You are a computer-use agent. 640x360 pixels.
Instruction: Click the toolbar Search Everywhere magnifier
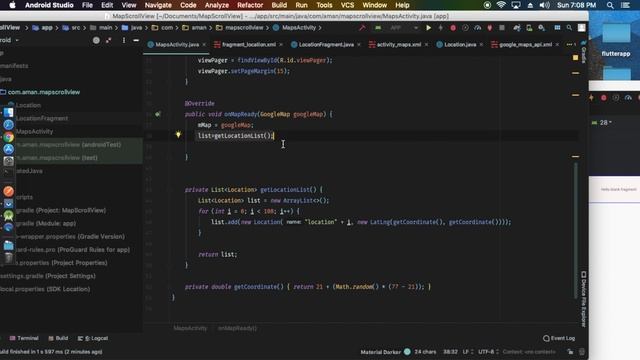(569, 28)
